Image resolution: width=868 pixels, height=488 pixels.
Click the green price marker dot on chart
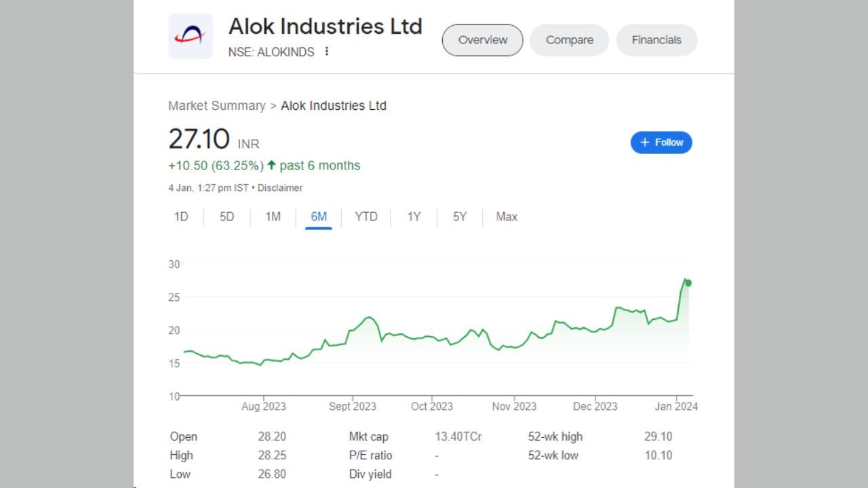click(x=688, y=283)
